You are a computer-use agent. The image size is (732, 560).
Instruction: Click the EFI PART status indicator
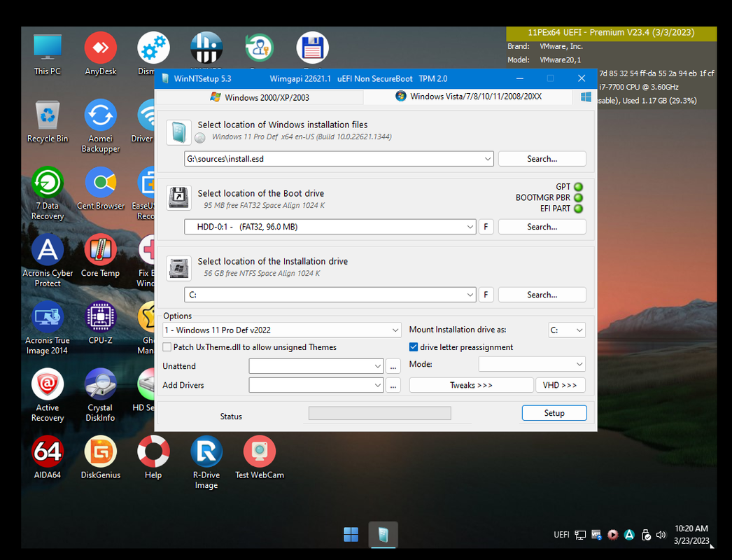pos(579,209)
